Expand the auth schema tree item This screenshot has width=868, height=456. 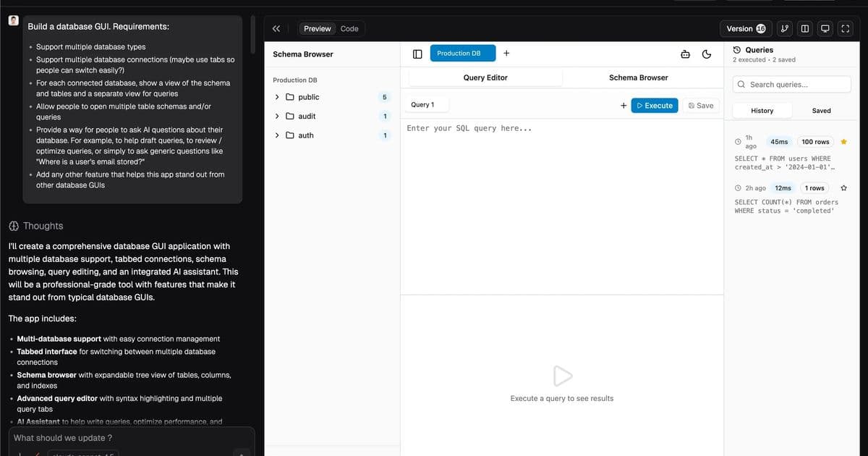pos(276,135)
